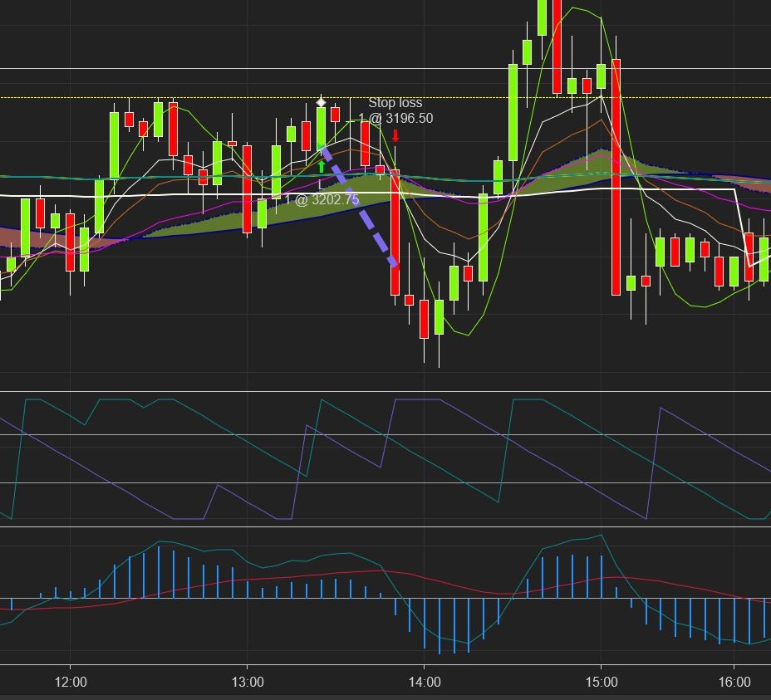Click the 15:00 time axis label
Image resolution: width=771 pixels, height=700 pixels.
[602, 682]
